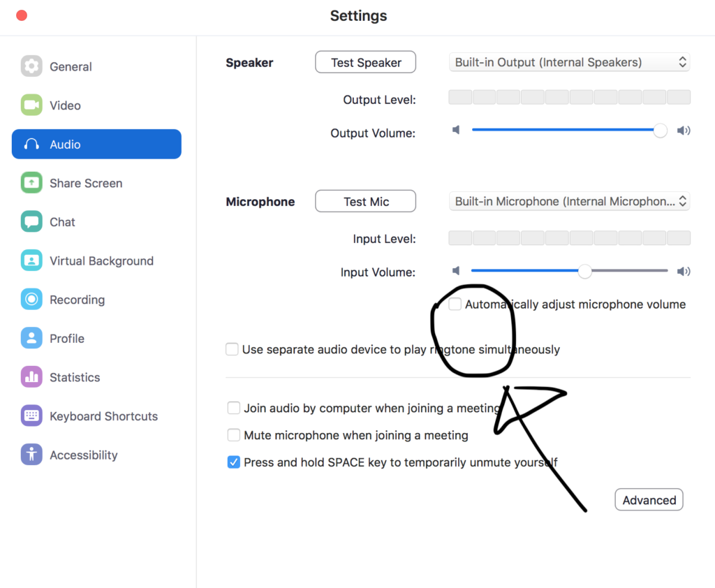Click the Microphone section label
The height and width of the screenshot is (588, 715).
click(260, 202)
